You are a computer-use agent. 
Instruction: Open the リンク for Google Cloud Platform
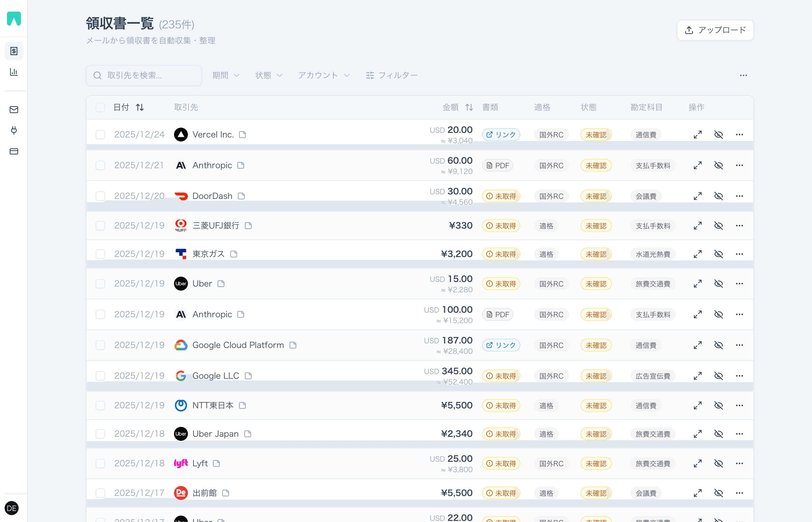501,345
